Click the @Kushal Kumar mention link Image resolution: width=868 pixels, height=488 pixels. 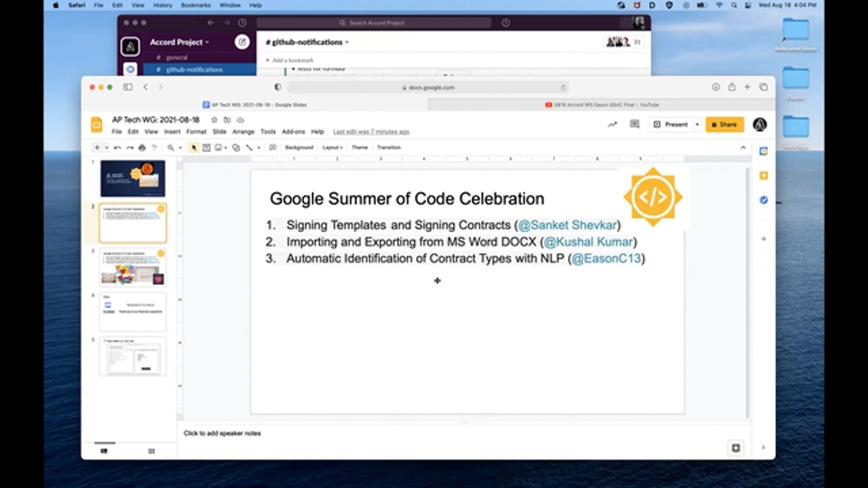(x=588, y=242)
